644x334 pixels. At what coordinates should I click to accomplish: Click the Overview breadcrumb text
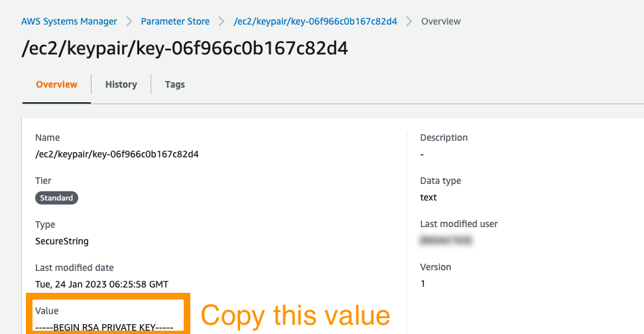point(440,21)
